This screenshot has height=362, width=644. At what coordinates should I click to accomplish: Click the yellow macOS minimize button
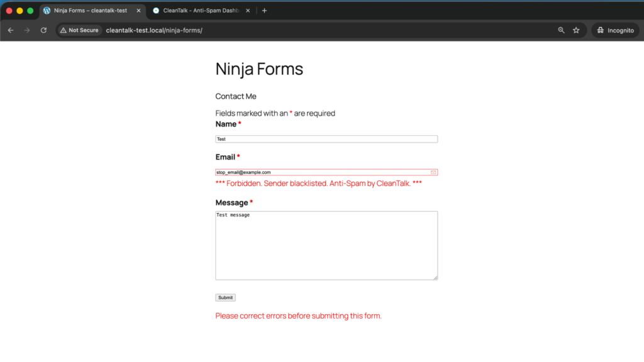19,11
